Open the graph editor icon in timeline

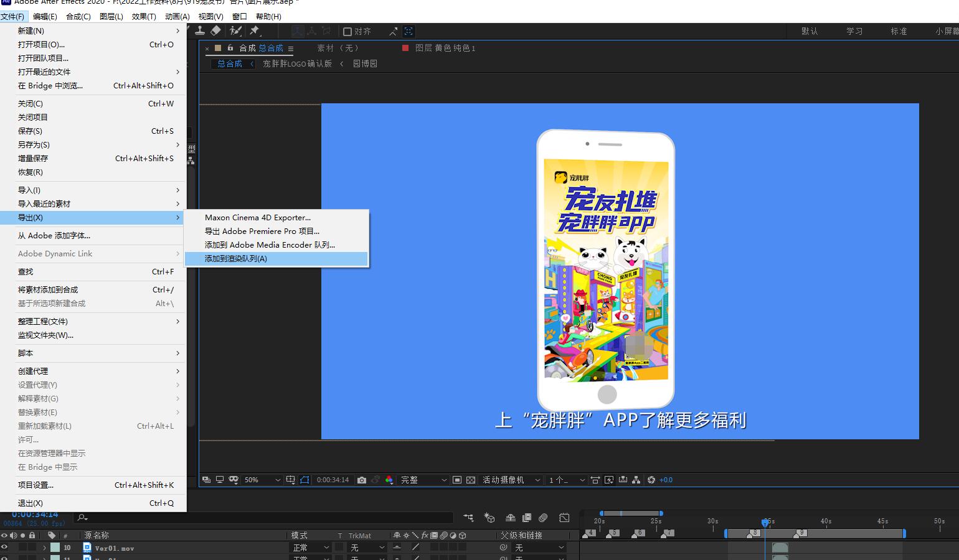[564, 518]
